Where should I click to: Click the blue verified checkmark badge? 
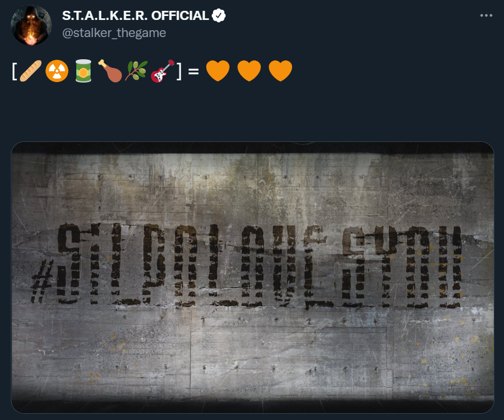point(219,15)
